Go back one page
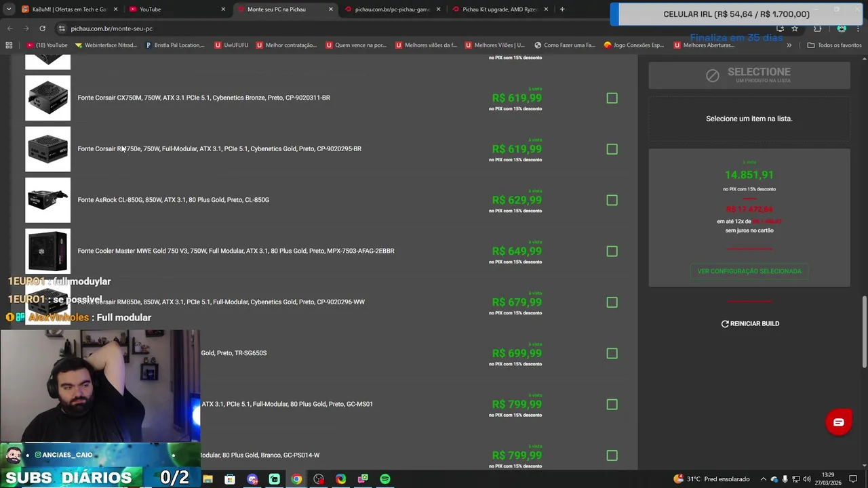868x488 pixels. [x=9, y=28]
